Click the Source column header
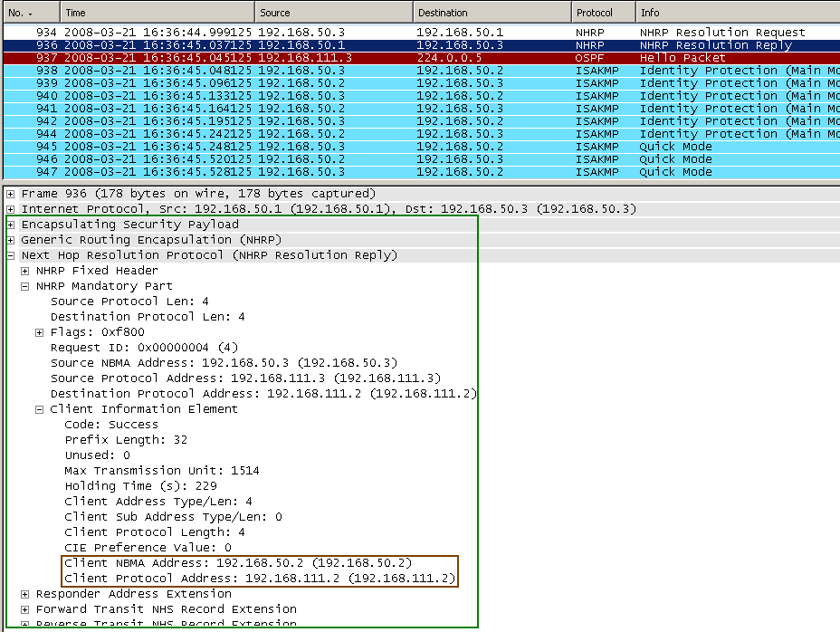Screen dimensions: 840x632 [333, 13]
